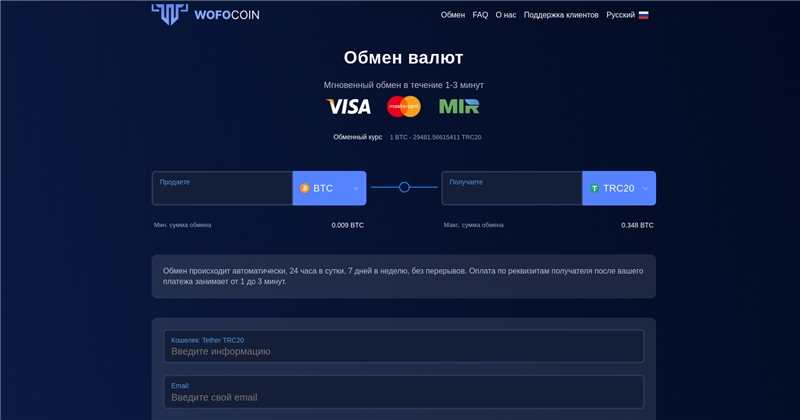Click the swap circle between currencies

click(404, 187)
